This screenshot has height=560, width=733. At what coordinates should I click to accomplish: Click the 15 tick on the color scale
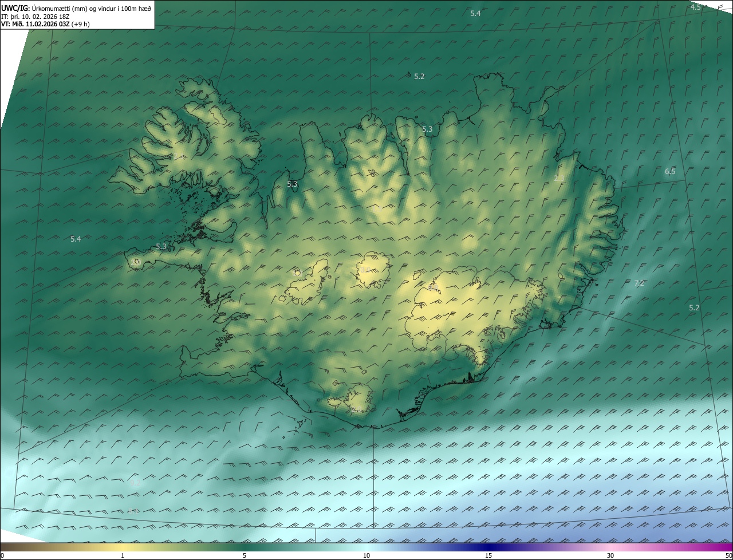coord(488,555)
